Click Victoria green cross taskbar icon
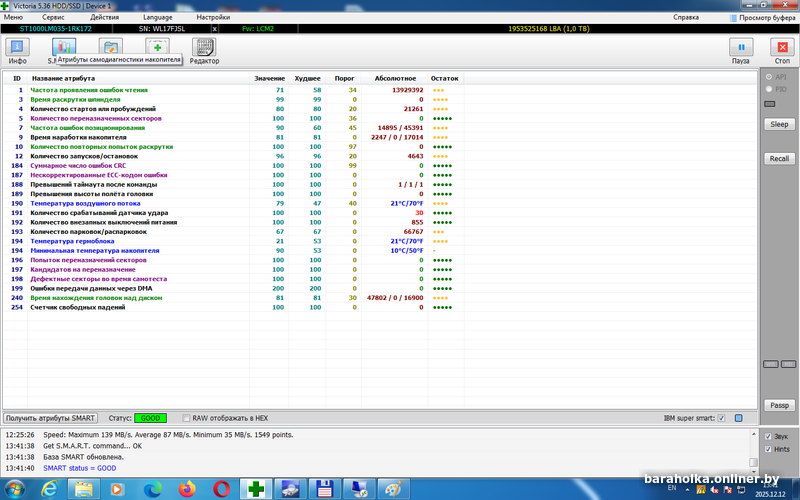Image resolution: width=800 pixels, height=500 pixels. click(256, 488)
